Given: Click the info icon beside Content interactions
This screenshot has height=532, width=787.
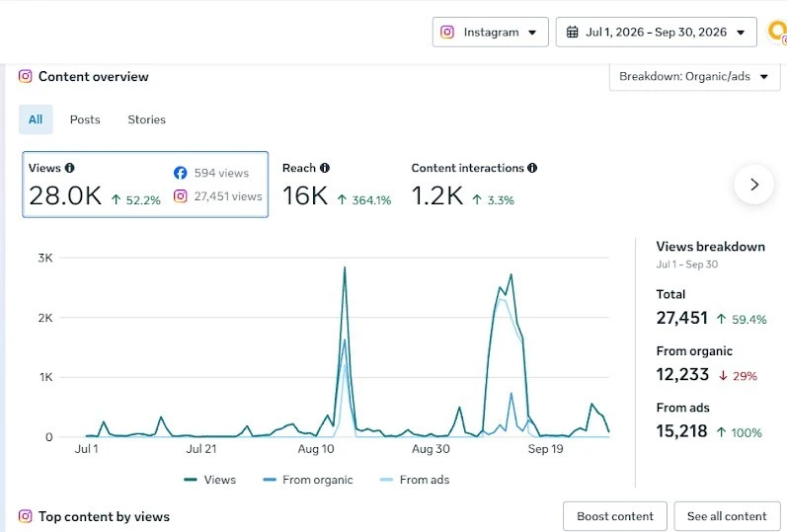Looking at the screenshot, I should click(x=532, y=168).
